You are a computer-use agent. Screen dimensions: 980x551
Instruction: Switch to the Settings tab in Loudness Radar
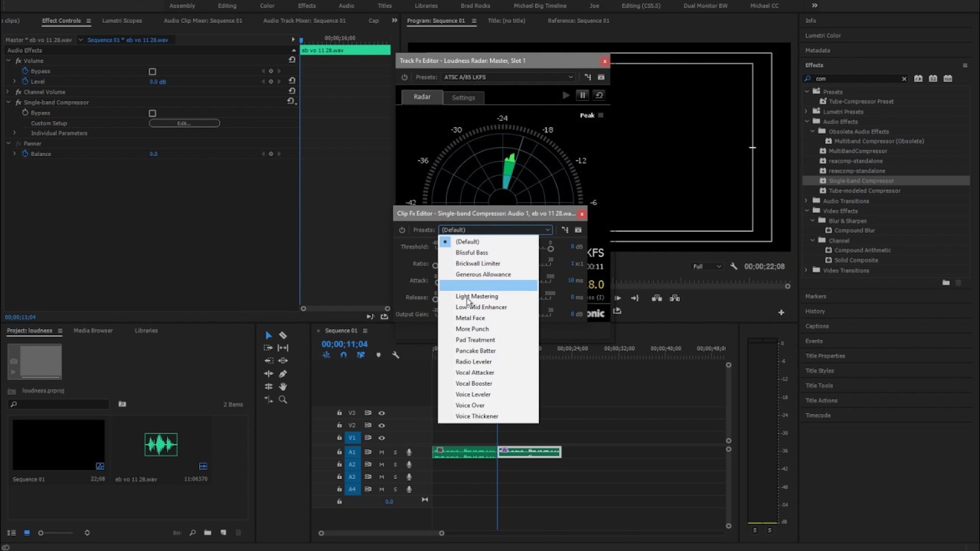[463, 97]
